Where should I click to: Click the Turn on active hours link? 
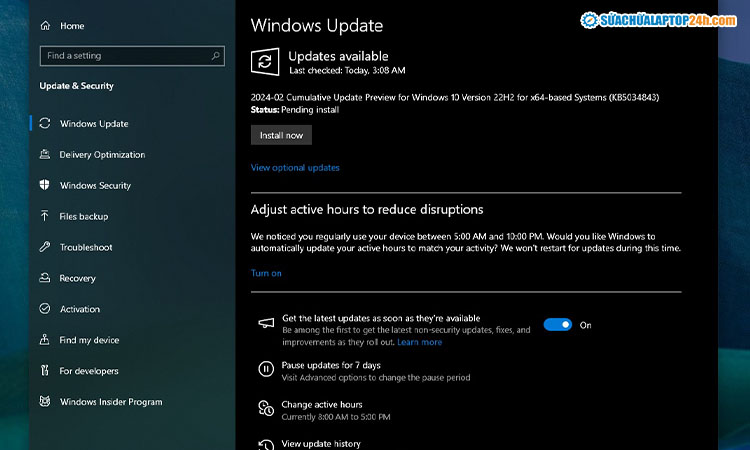click(266, 273)
